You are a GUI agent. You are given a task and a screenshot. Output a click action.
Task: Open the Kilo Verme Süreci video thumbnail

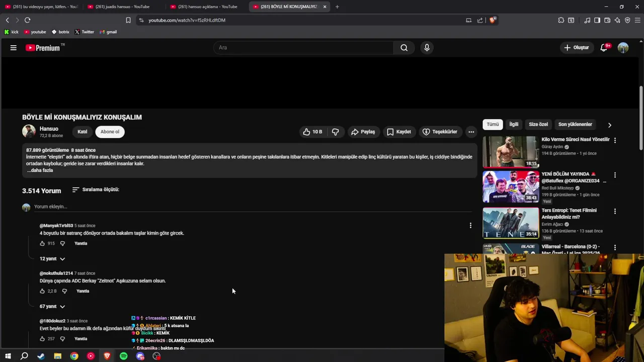(511, 152)
